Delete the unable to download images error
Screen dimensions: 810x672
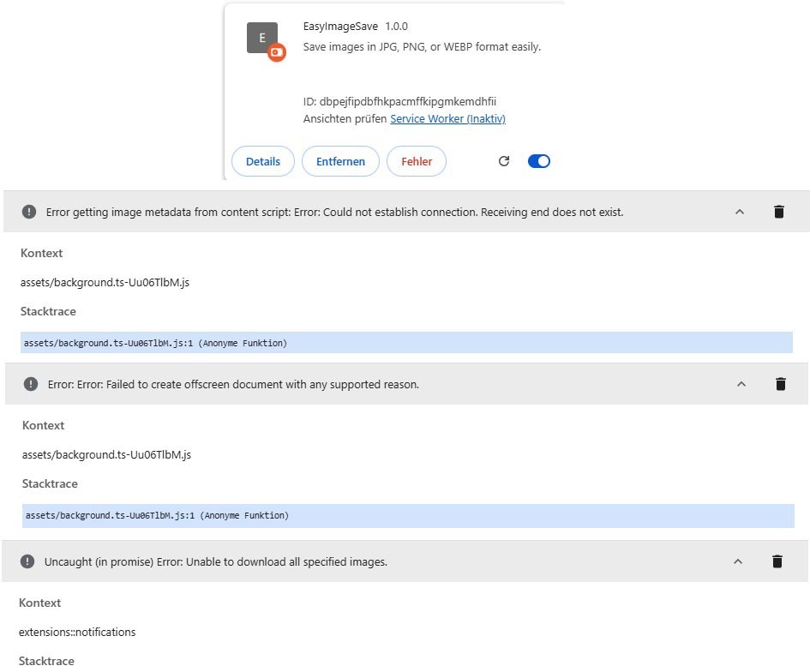tap(777, 561)
